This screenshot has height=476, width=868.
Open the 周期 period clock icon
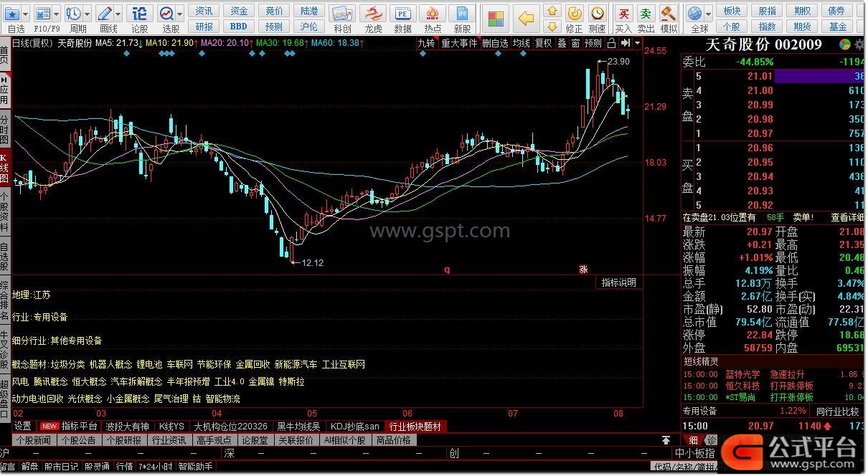(74, 14)
